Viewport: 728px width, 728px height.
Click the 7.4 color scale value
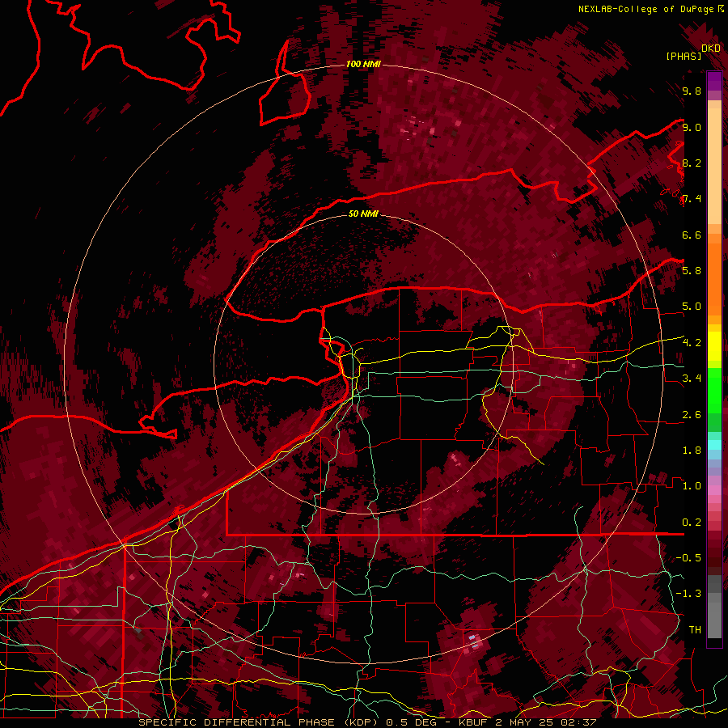692,199
